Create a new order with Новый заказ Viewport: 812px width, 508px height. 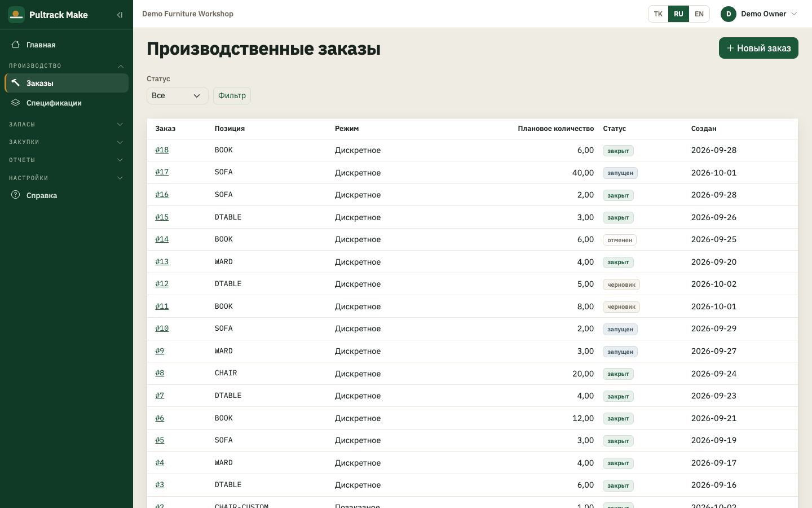point(758,48)
